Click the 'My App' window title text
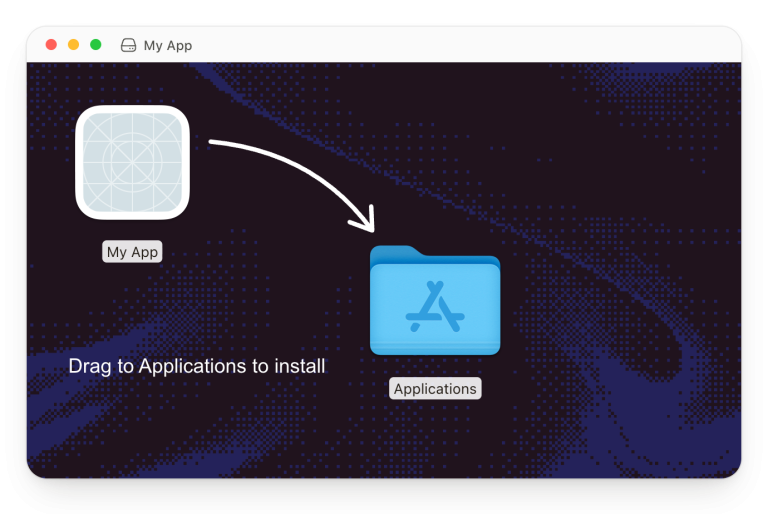768x514 pixels. [168, 46]
